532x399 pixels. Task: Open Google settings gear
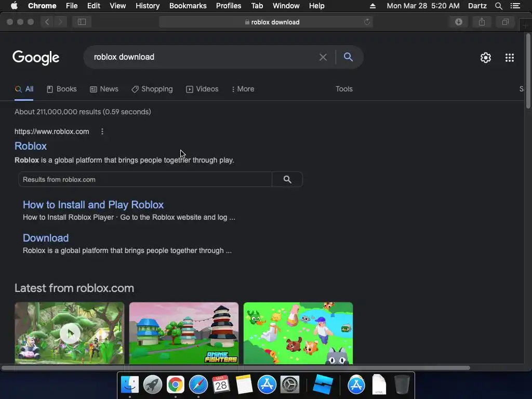click(486, 58)
